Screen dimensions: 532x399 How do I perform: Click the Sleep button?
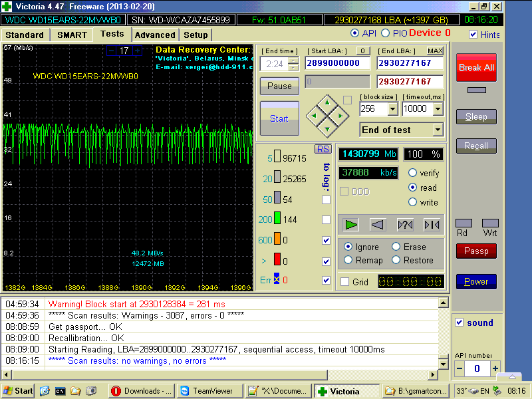click(x=476, y=117)
